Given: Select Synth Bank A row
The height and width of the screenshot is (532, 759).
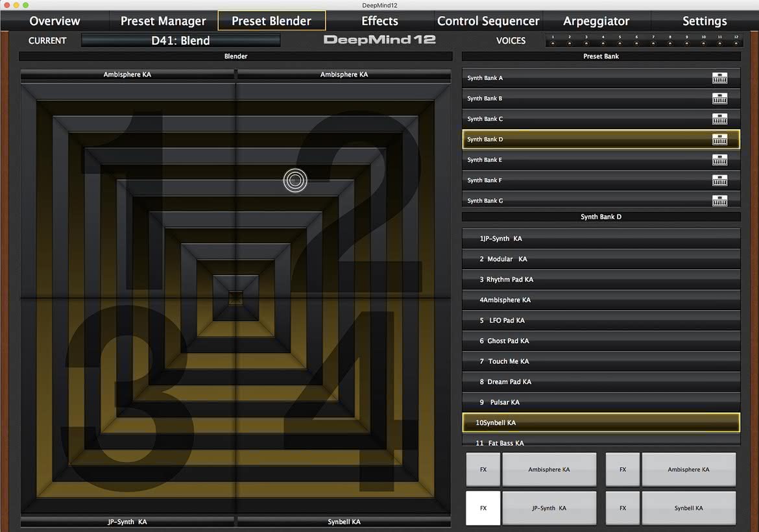Looking at the screenshot, I should tap(601, 78).
